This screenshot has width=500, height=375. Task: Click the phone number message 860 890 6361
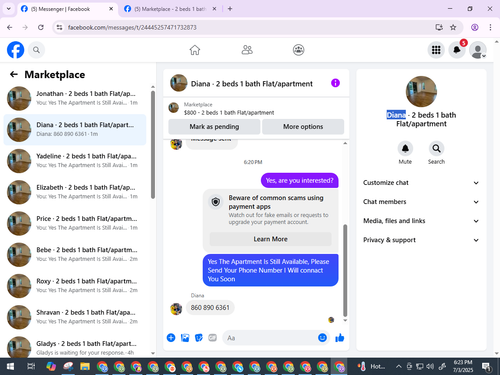tap(210, 307)
